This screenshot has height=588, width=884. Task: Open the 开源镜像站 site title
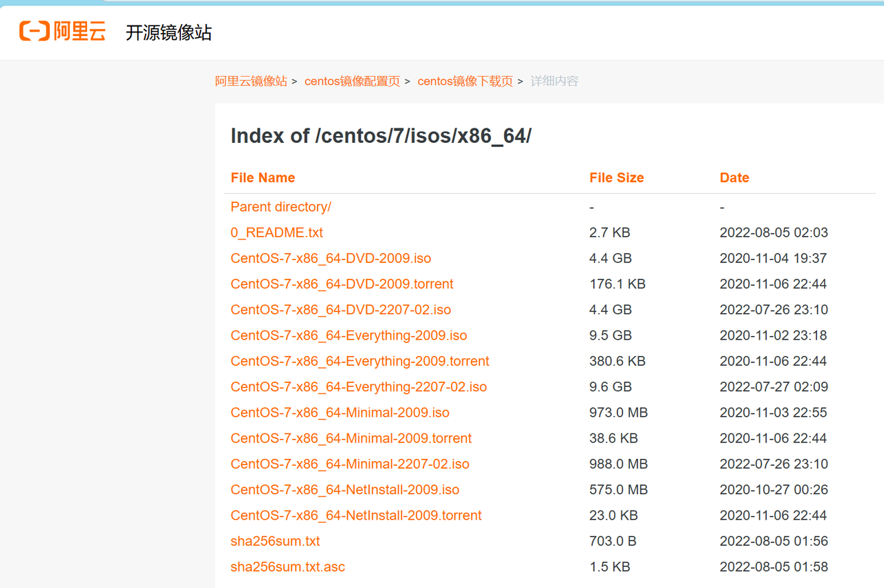click(x=169, y=32)
